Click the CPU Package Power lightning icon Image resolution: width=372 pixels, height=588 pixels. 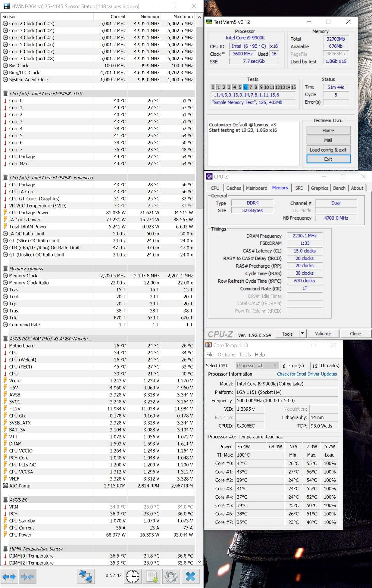point(5,213)
